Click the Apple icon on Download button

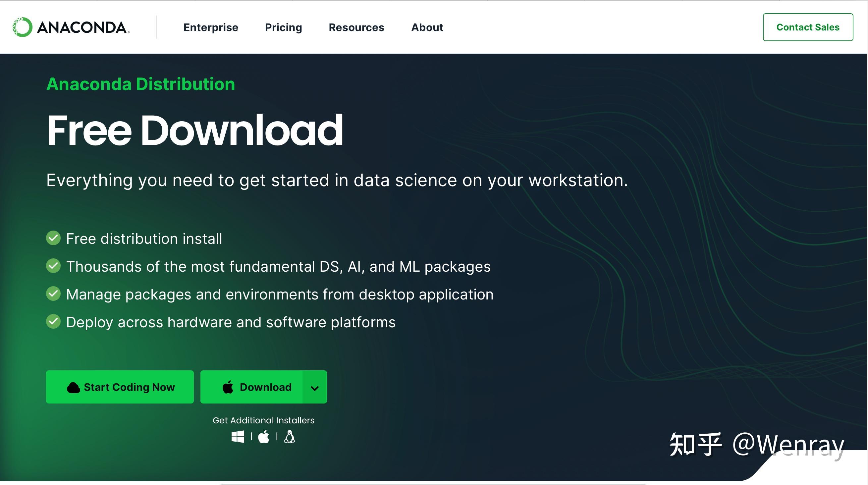tap(228, 387)
